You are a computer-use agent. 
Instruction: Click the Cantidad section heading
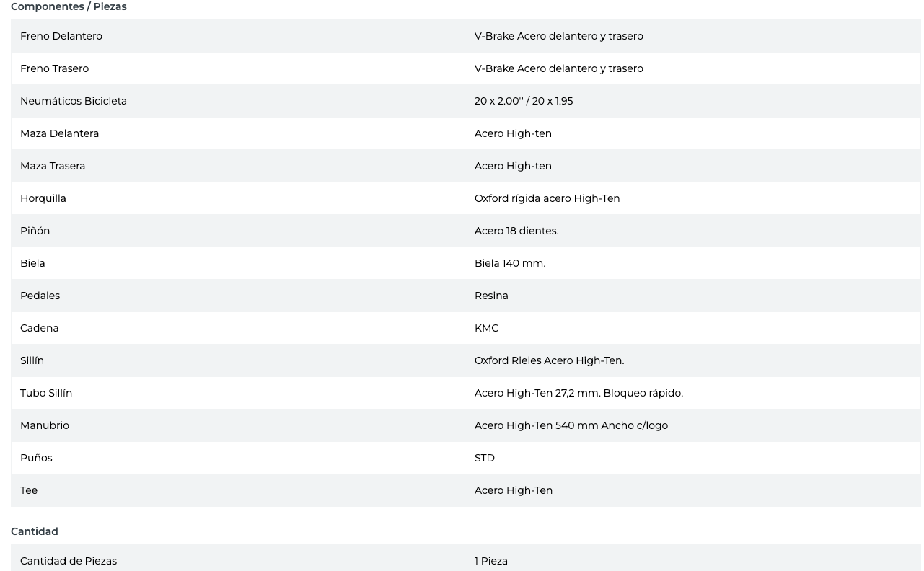tap(35, 531)
